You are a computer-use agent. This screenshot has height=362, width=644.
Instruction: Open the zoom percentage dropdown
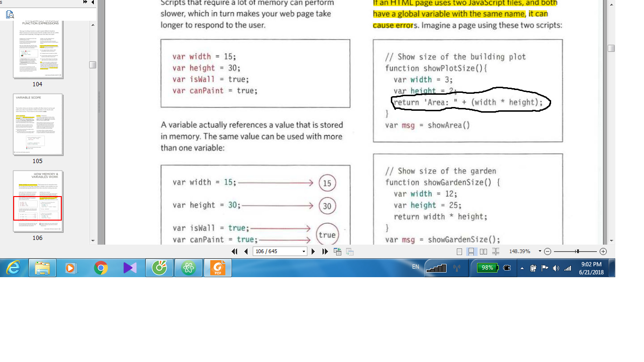540,252
